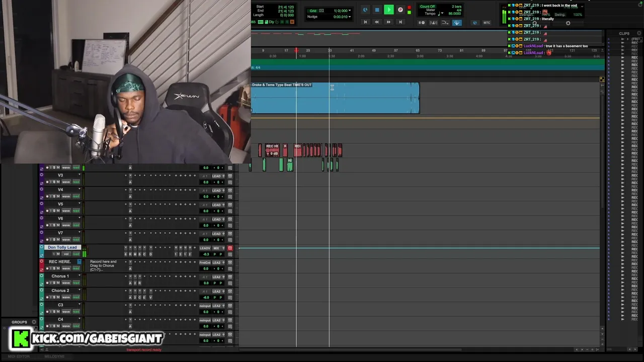Screen dimensions: 644x362
Task: Open the Nudge value dropdown
Action: (350, 17)
